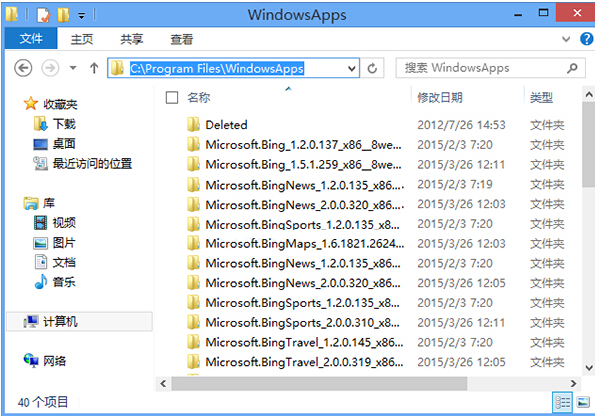Refresh the current folder view
This screenshot has height=417, width=596.
click(372, 68)
